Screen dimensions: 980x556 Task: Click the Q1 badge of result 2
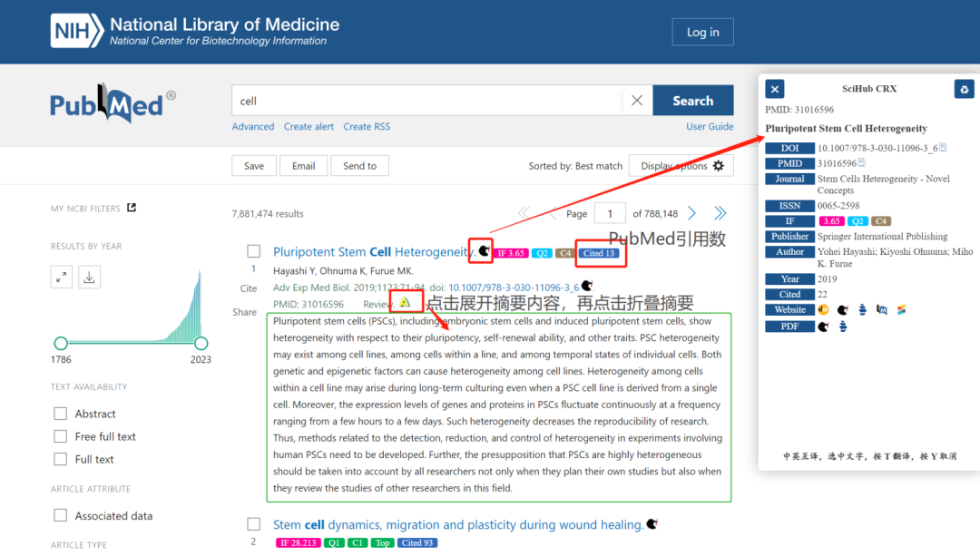tap(334, 543)
